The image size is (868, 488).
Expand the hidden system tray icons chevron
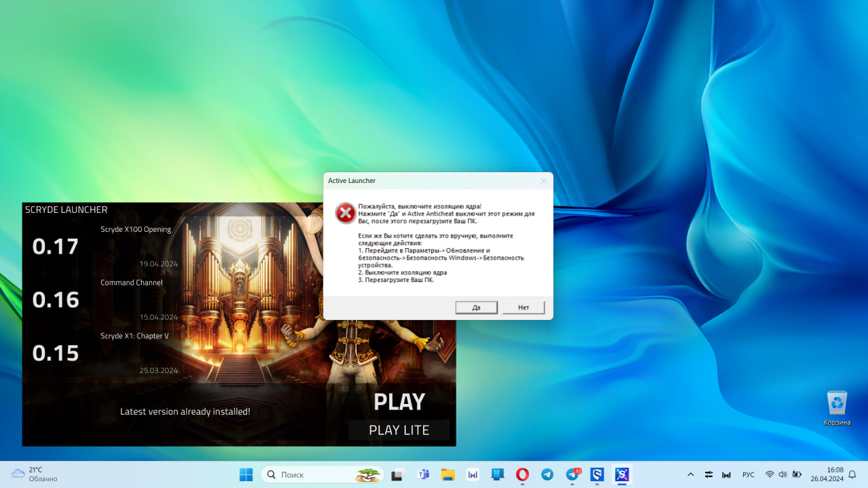tap(690, 474)
